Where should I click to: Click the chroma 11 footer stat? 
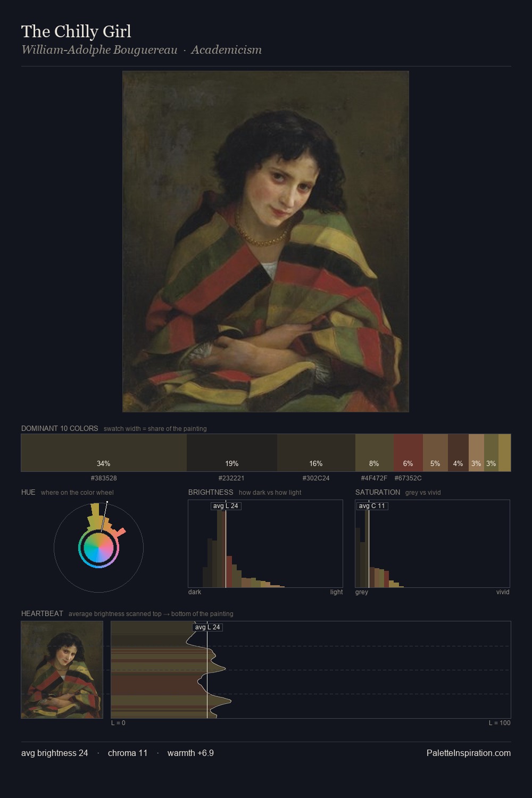(128, 753)
